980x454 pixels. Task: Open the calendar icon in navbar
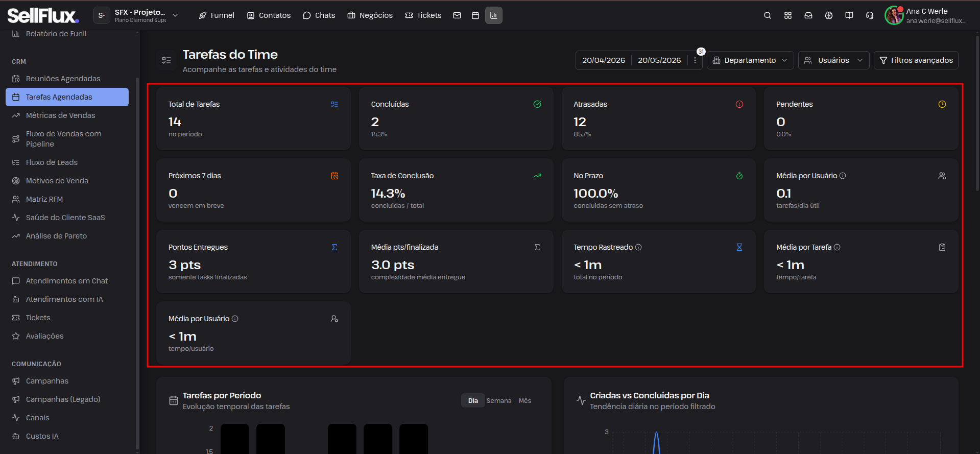(475, 15)
